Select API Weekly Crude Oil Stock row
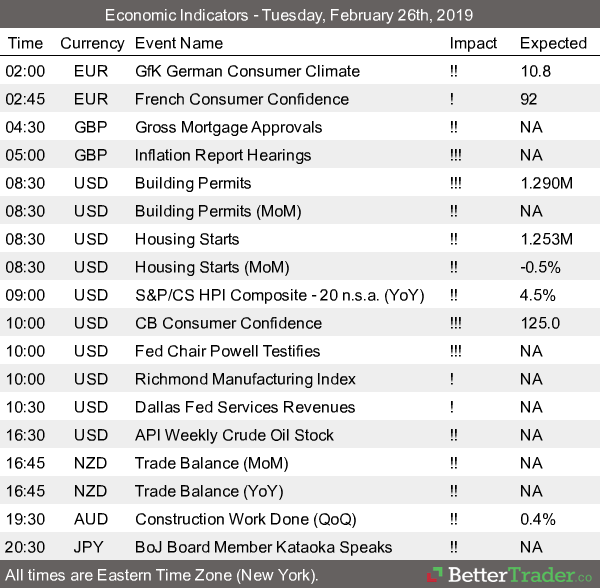600x588 pixels. [x=234, y=435]
